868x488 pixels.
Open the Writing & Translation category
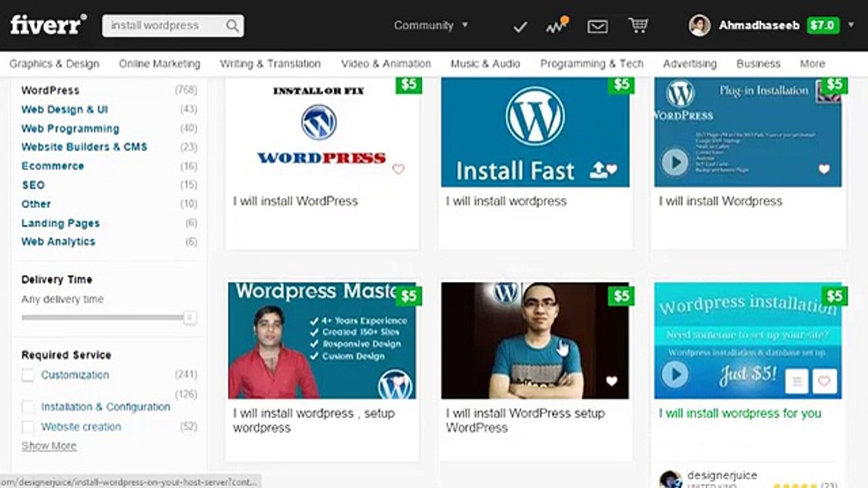[x=270, y=64]
